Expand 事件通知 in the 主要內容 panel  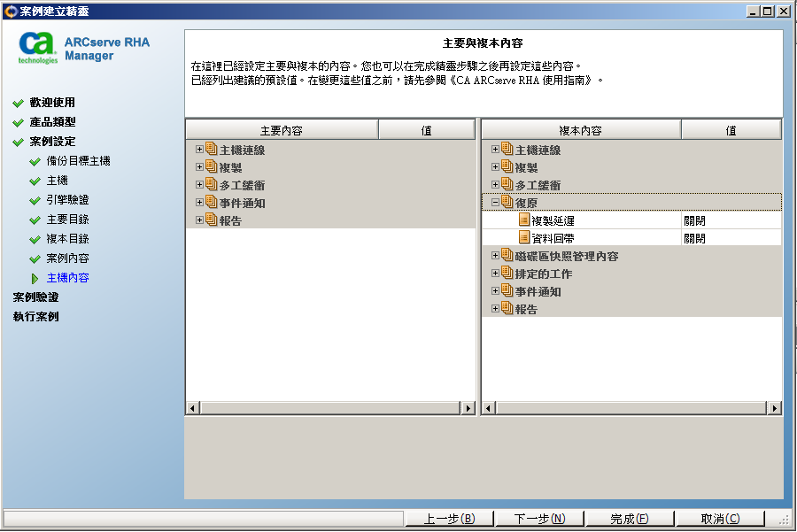199,202
